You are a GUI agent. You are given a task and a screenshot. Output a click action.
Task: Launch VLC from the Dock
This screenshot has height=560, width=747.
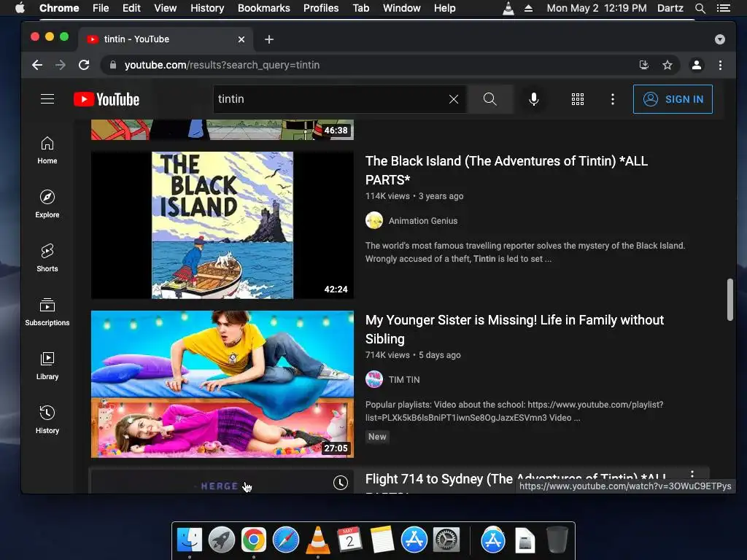coord(318,540)
